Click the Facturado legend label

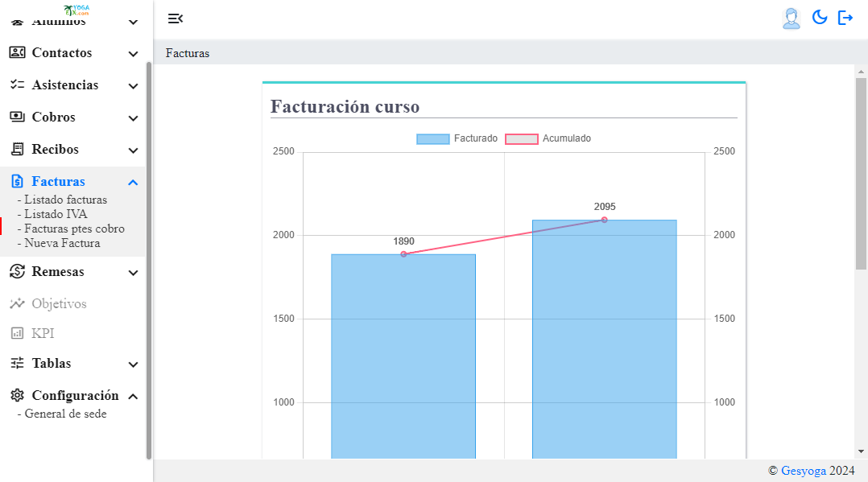[x=476, y=138]
